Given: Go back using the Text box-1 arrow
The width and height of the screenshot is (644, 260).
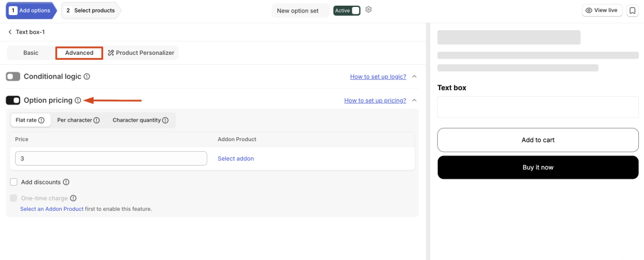Looking at the screenshot, I should 10,31.
